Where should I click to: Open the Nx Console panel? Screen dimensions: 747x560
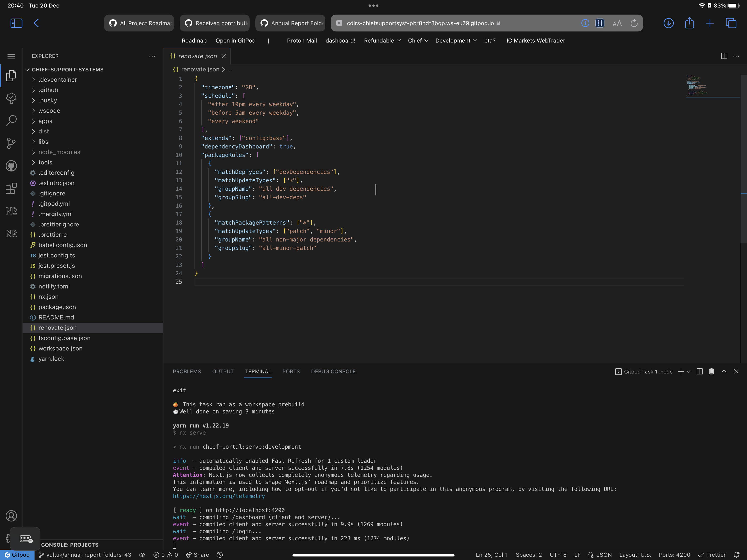11,211
